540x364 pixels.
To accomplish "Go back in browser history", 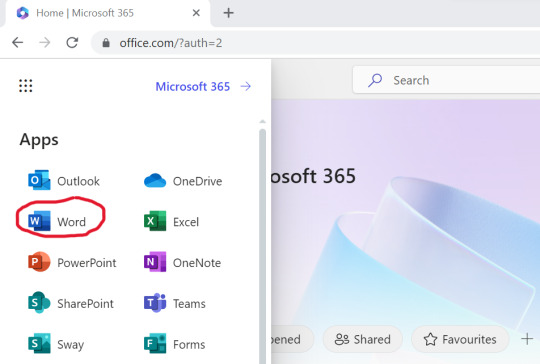I will (x=18, y=43).
